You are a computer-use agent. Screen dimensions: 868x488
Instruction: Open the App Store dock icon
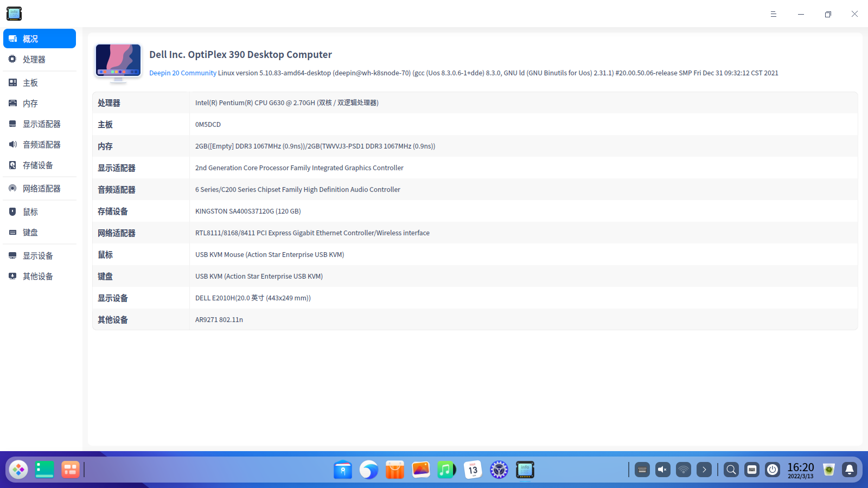pos(395,470)
